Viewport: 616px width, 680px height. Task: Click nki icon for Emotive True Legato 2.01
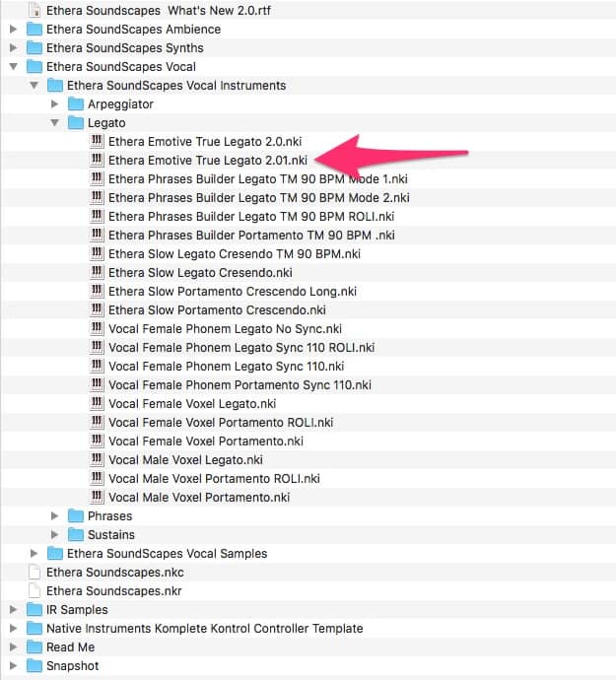(x=97, y=160)
